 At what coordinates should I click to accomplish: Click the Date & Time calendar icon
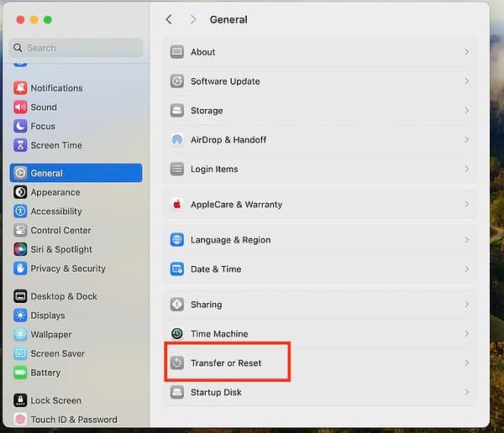(176, 269)
